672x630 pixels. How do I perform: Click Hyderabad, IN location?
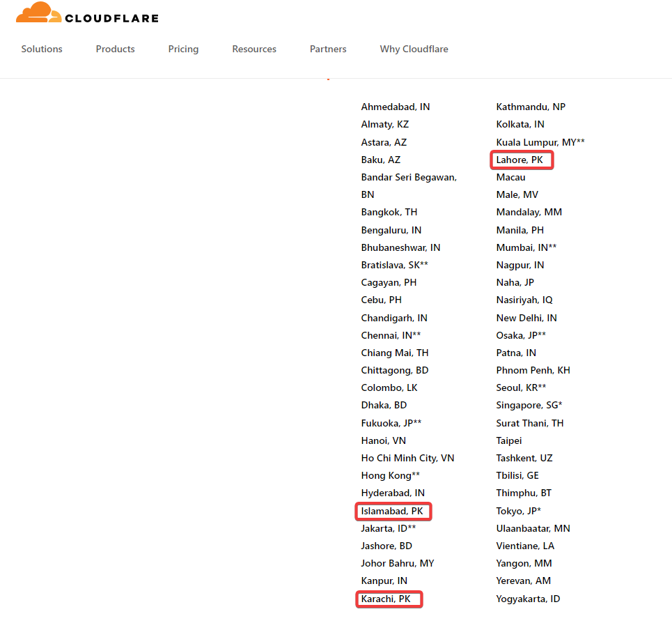pos(393,493)
